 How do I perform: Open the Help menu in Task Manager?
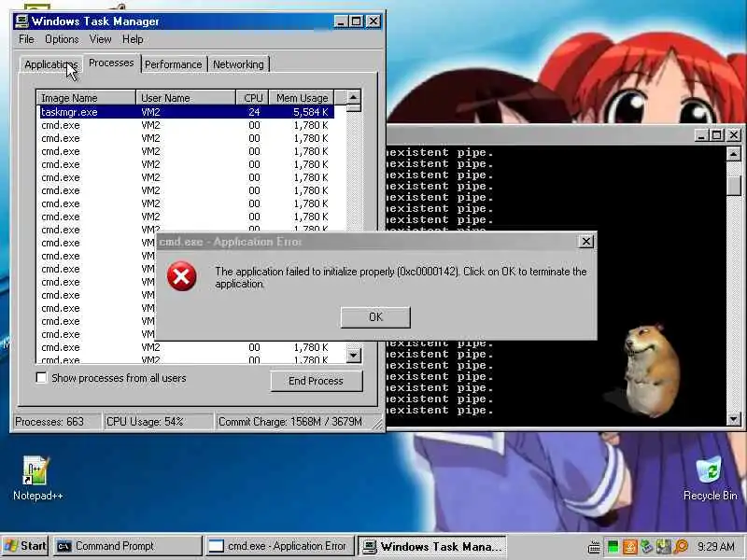pyautogui.click(x=133, y=39)
